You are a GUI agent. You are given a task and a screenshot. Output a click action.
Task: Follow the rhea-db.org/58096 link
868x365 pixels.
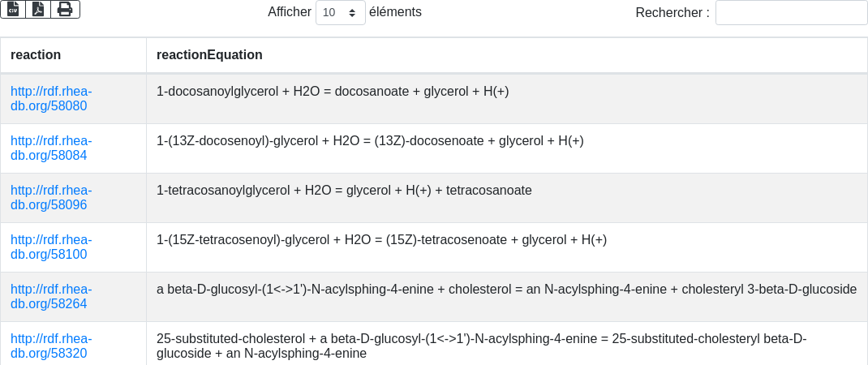tap(51, 197)
